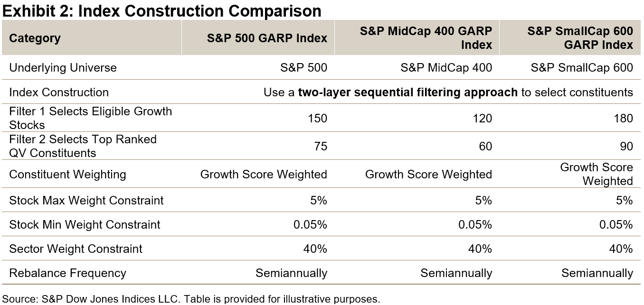The height and width of the screenshot is (305, 644).
Task: Select the Filter 2 value 60
Action: click(483, 146)
